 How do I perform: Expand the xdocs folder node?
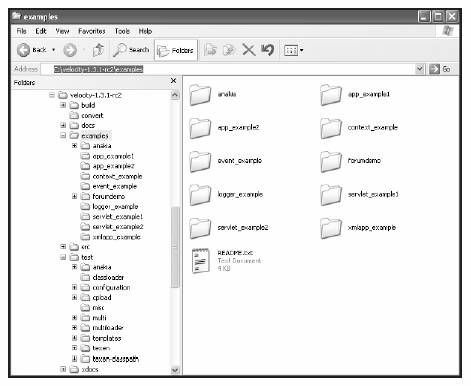click(63, 369)
